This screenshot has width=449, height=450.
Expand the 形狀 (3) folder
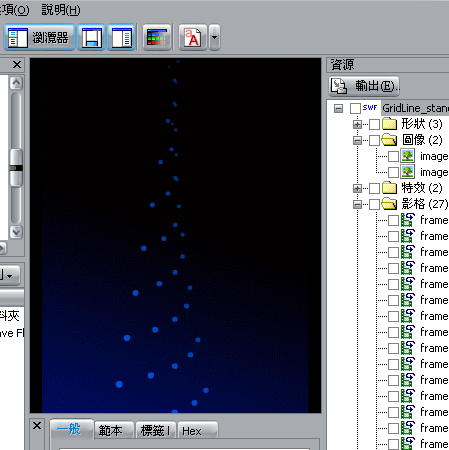tap(357, 124)
